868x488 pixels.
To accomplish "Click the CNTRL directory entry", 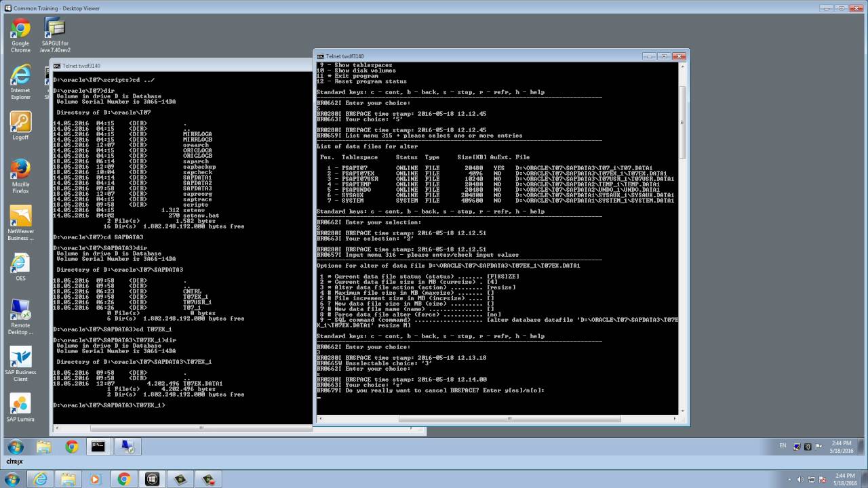I will 127,291.
